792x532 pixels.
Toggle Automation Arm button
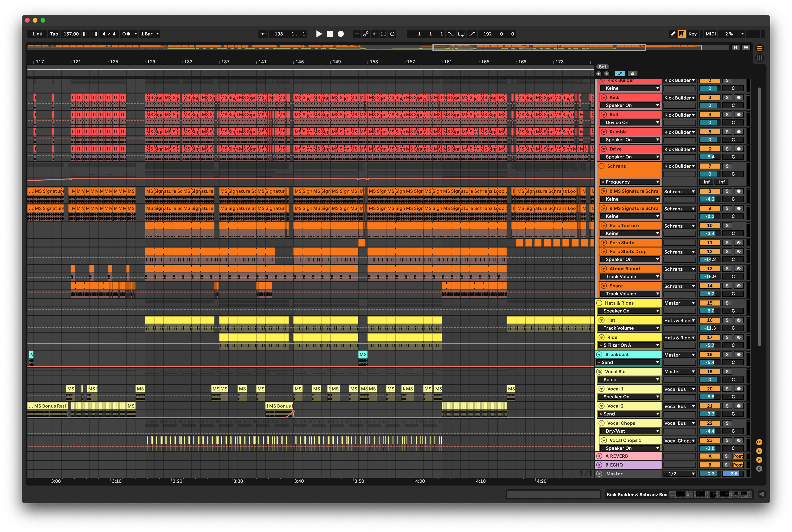tap(366, 34)
